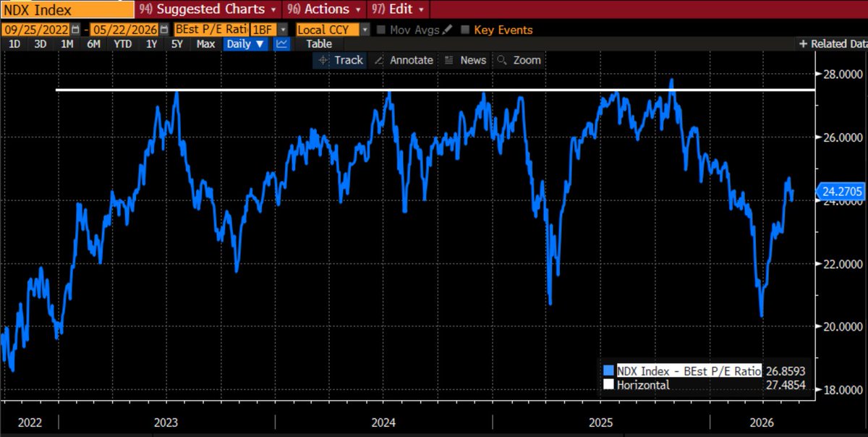The height and width of the screenshot is (437, 868).
Task: Click the Track button label
Action: [x=349, y=60]
